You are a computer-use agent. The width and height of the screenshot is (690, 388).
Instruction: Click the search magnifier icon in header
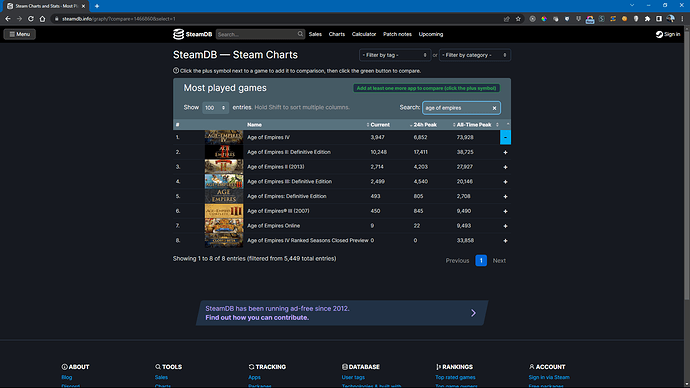[x=300, y=34]
